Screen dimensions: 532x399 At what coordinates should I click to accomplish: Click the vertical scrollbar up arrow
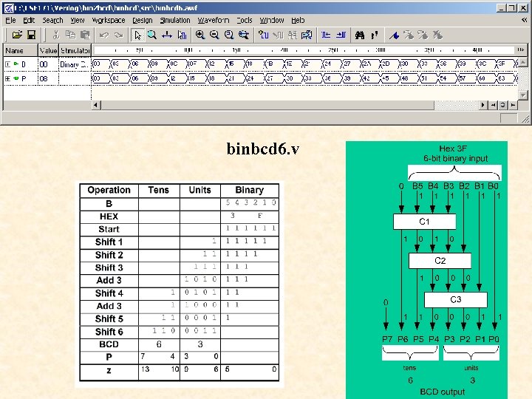[523, 62]
